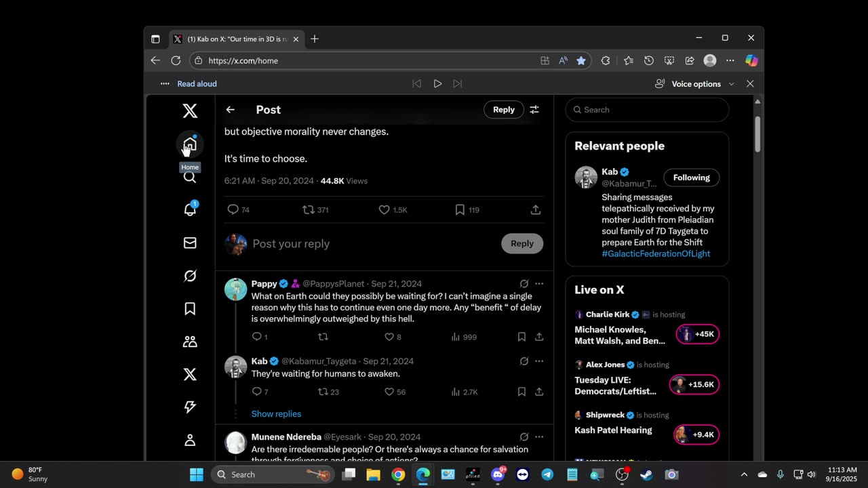The height and width of the screenshot is (488, 868).
Task: Open Telegram from the taskbar
Action: pyautogui.click(x=547, y=474)
